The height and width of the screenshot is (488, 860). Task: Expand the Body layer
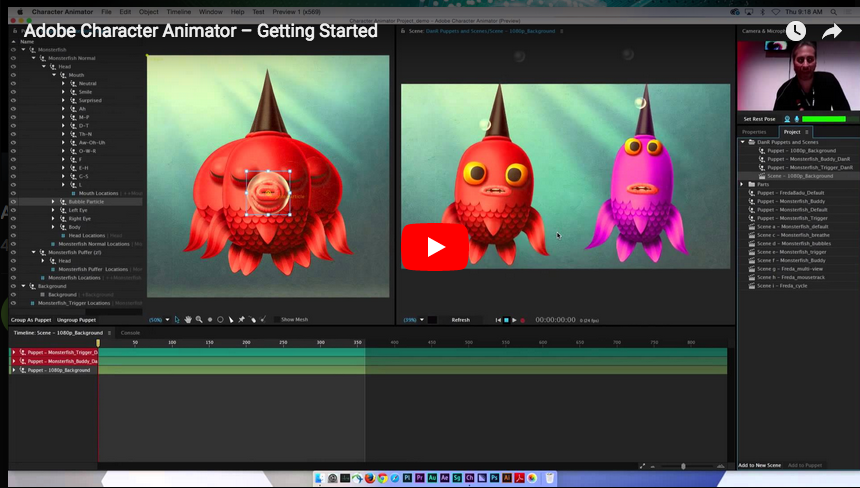53,227
